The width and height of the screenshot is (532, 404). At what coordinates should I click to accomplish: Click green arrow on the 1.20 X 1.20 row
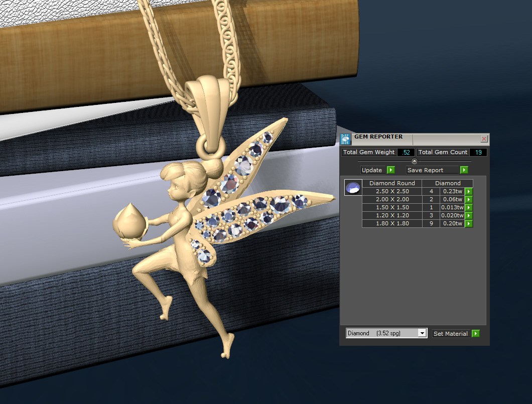coord(469,215)
